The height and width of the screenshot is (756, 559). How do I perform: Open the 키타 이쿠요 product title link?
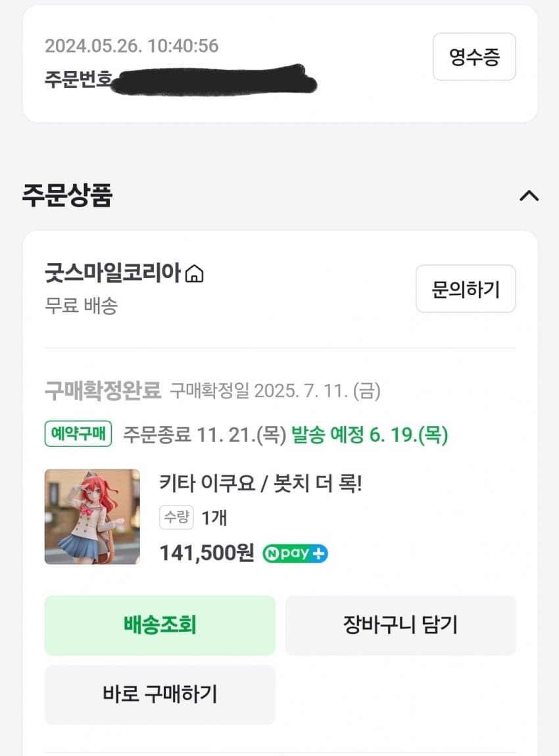click(x=260, y=484)
